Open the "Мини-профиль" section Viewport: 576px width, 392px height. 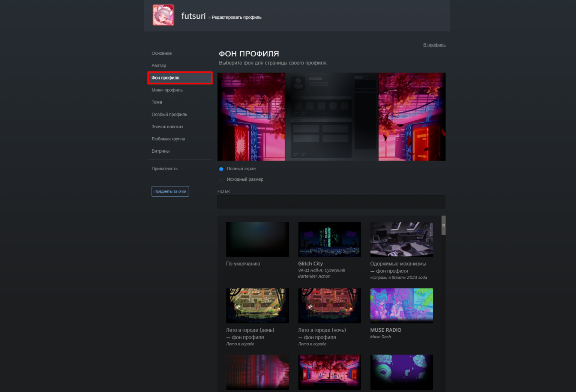[x=167, y=90]
